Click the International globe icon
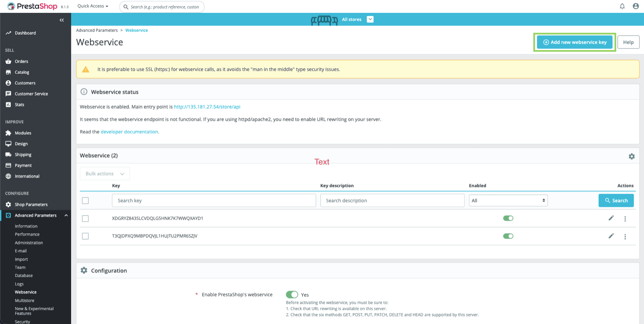This screenshot has height=324, width=644. click(8, 176)
